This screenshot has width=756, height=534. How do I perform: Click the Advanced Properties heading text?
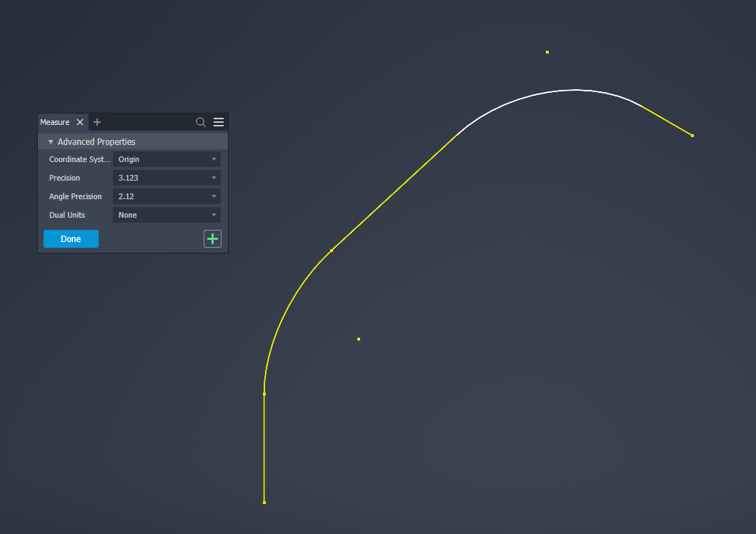pyautogui.click(x=96, y=142)
